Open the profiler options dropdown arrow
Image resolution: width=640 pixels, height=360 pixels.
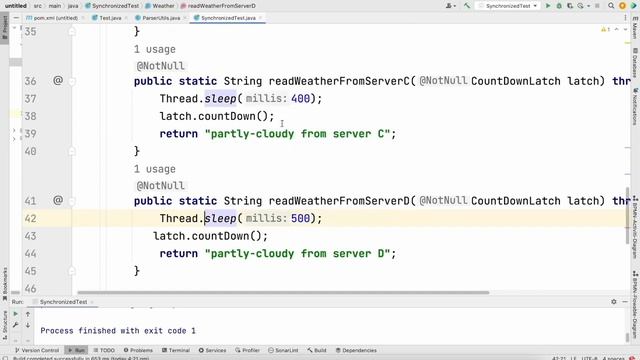coord(589,6)
